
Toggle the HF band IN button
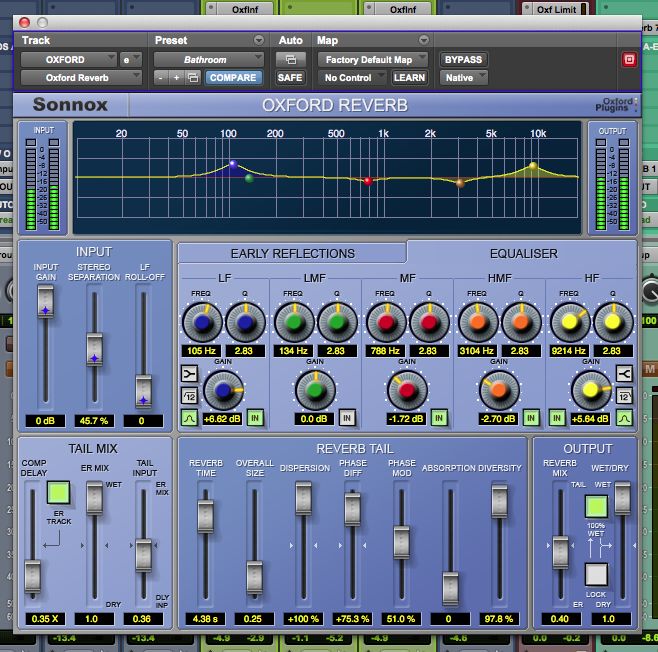click(556, 418)
